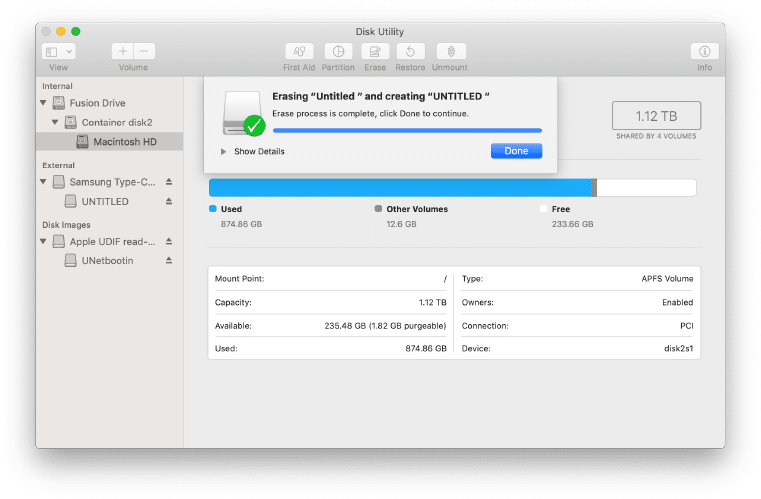Click the Free value 233.66 GB
This screenshot has width=761, height=499.
pos(573,224)
